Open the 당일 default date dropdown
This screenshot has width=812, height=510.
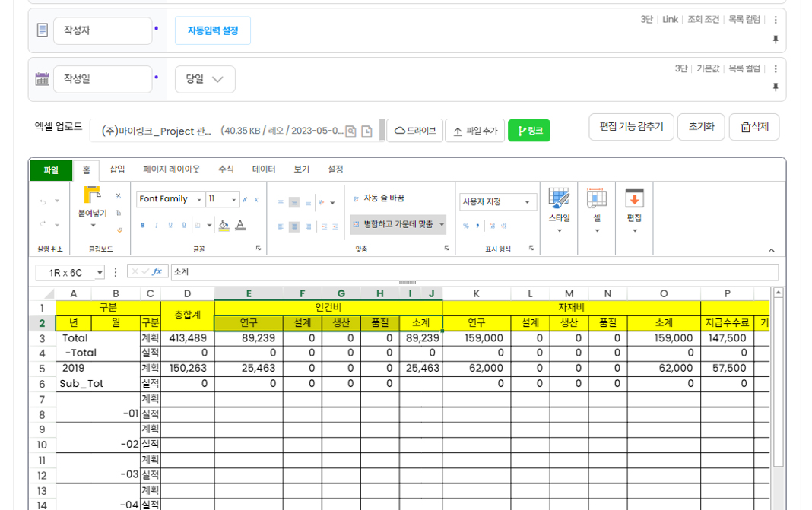point(205,79)
